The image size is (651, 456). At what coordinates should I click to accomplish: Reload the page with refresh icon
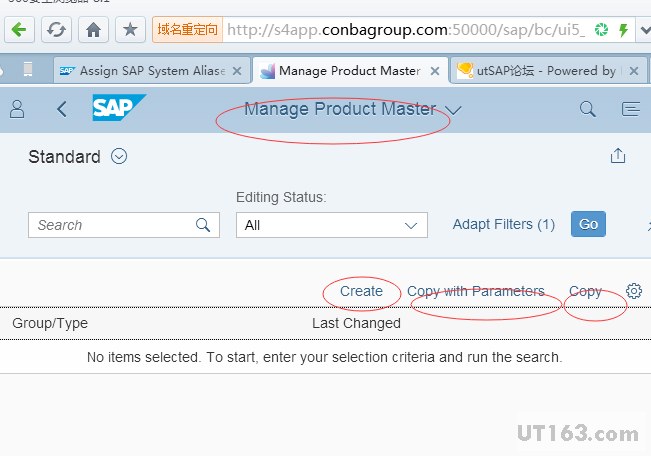(x=56, y=29)
